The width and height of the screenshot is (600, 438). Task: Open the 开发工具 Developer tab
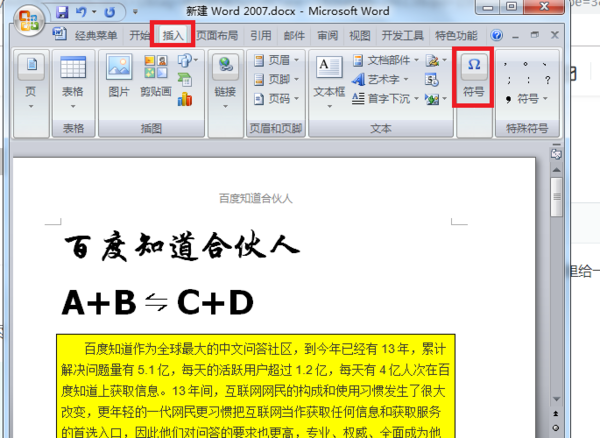[403, 36]
